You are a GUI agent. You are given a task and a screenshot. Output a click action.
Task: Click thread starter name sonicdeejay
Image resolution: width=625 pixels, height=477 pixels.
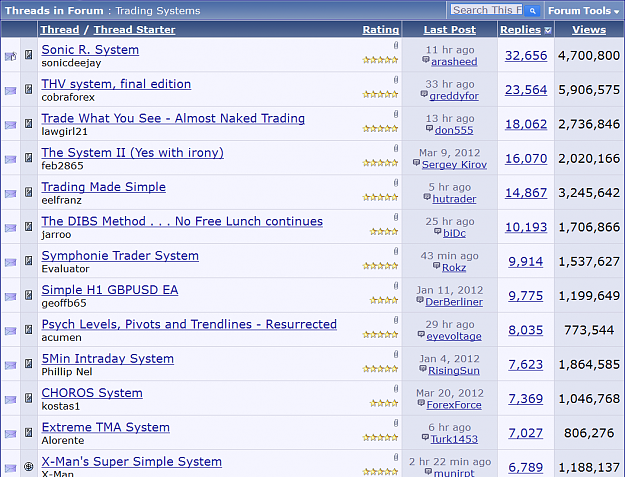[x=71, y=63]
